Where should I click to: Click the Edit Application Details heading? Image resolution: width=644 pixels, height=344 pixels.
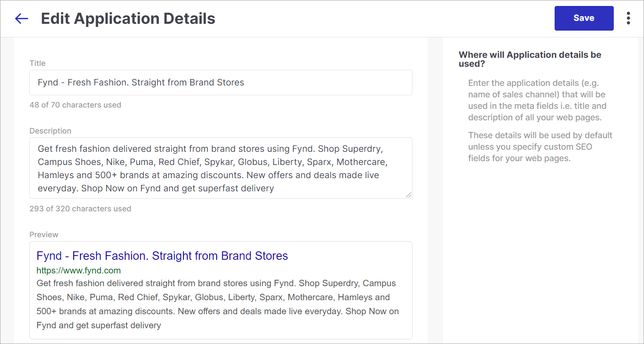pos(128,19)
